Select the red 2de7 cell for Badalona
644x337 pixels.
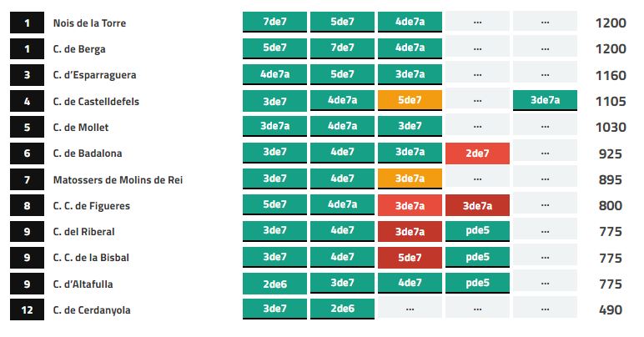477,153
